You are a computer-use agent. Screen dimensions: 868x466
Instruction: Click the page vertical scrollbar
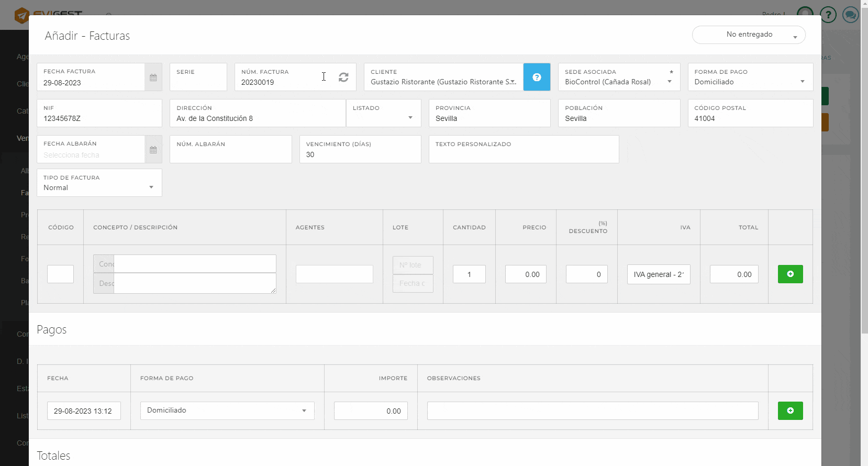point(864,173)
